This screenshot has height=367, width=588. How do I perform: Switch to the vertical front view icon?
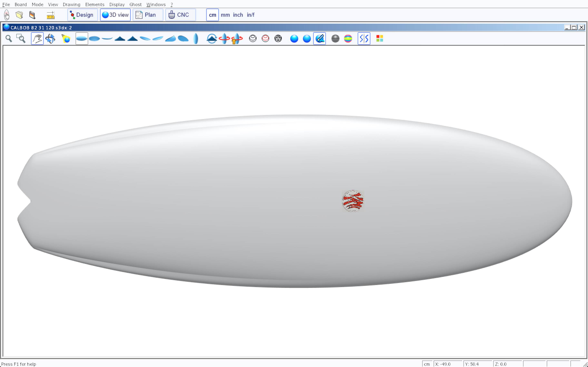(196, 39)
